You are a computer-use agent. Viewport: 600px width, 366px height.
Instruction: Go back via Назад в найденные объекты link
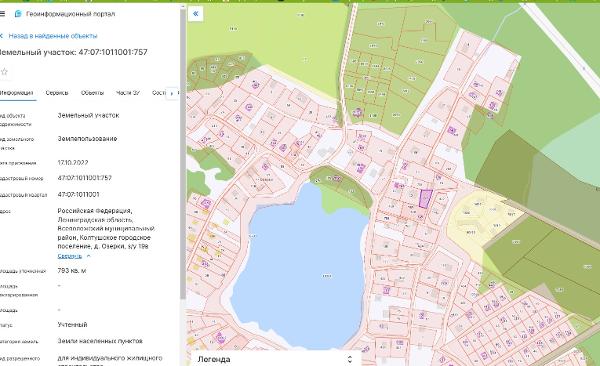click(x=53, y=36)
